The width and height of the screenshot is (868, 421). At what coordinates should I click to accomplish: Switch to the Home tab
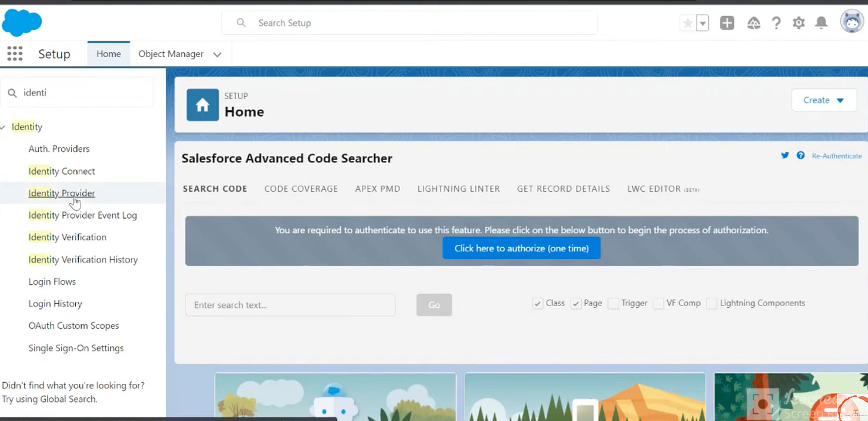tap(108, 54)
